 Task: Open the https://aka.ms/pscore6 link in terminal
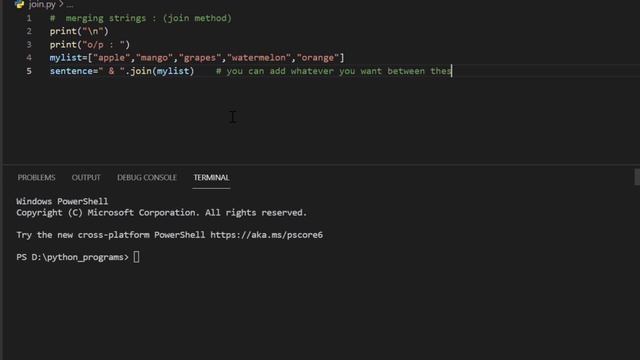pos(267,235)
